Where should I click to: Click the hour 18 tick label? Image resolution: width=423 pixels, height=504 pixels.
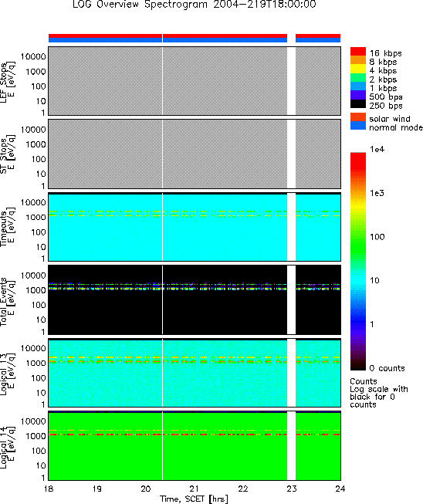[49, 489]
